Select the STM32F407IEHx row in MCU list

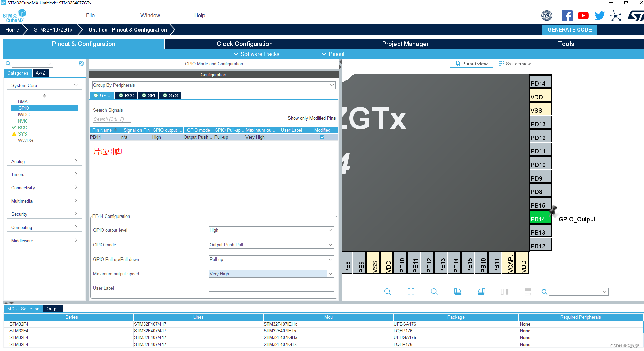point(323,324)
